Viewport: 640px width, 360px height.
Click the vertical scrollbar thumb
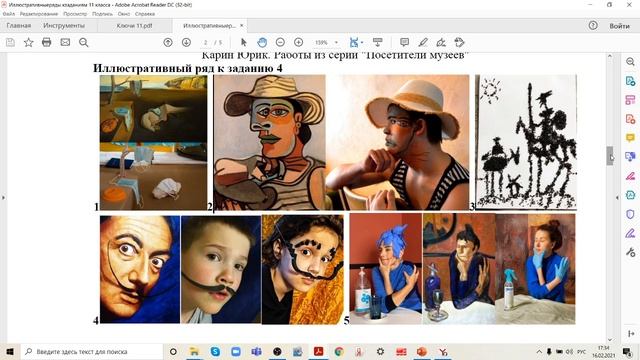610,156
